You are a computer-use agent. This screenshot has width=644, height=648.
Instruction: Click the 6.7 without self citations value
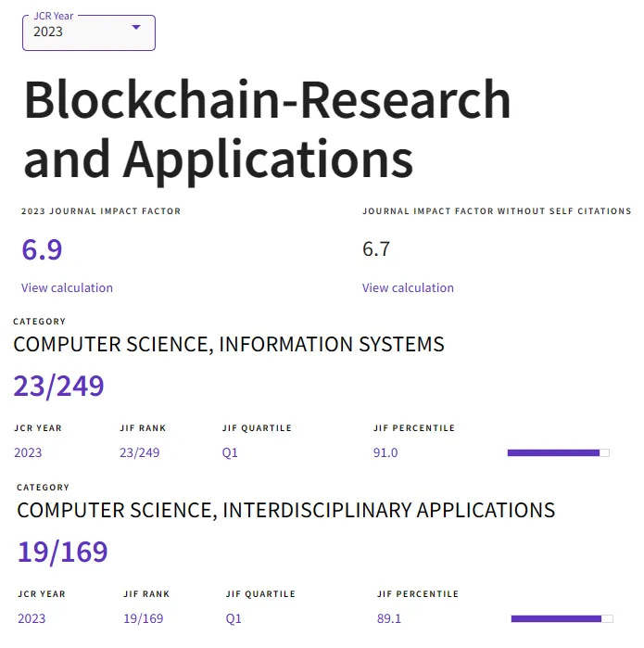(376, 249)
